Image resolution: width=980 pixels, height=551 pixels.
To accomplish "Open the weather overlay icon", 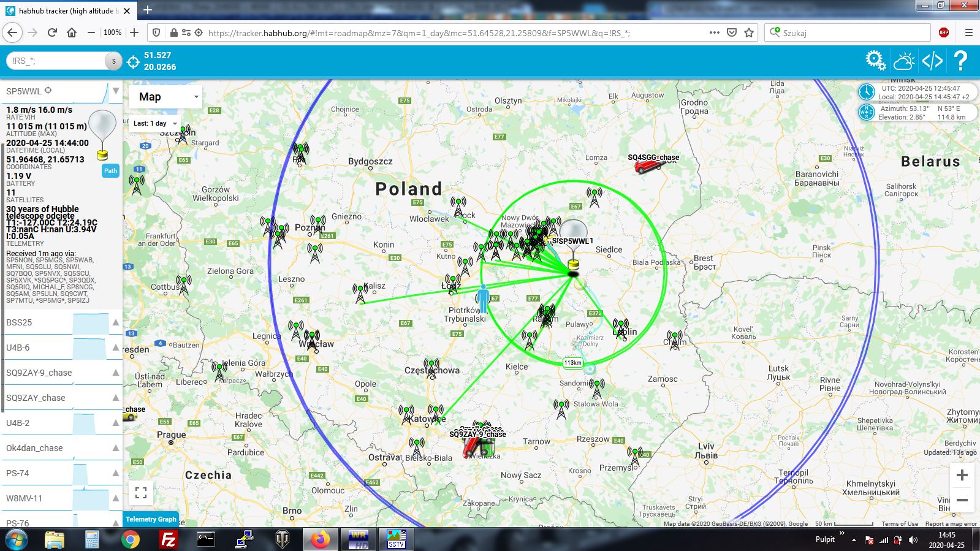I will point(904,61).
